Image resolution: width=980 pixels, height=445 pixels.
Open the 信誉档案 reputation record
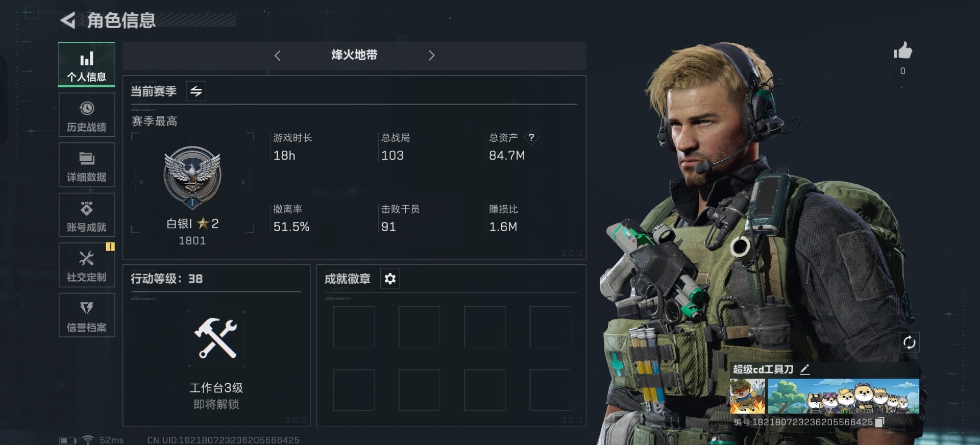[x=86, y=315]
